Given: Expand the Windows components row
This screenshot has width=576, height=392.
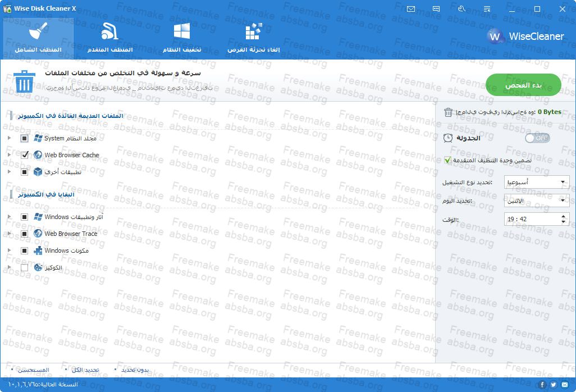Looking at the screenshot, I should click(9, 250).
